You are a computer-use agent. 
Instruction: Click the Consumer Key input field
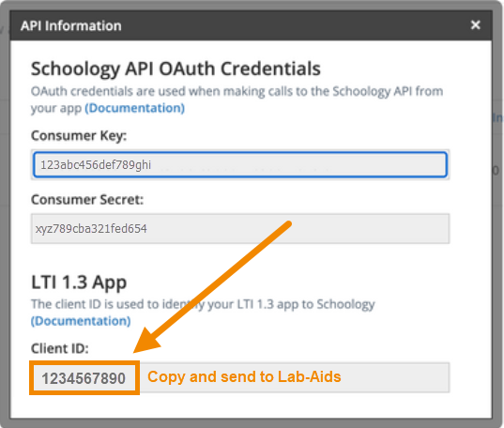click(x=240, y=164)
